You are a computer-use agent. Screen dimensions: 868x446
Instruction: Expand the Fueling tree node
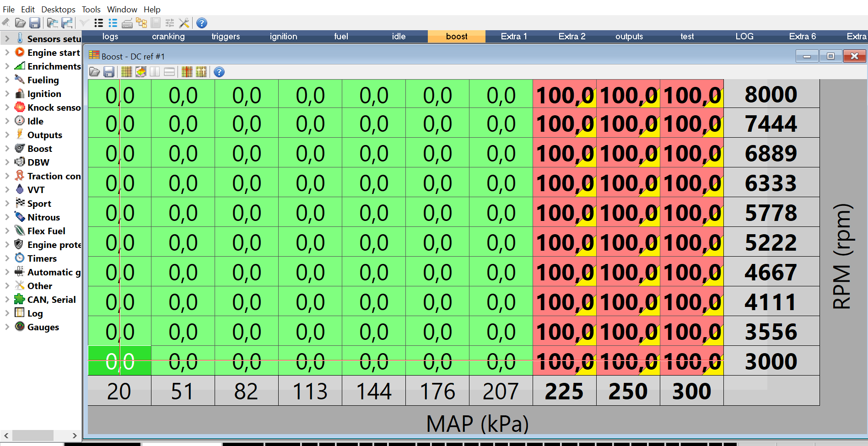[7, 80]
